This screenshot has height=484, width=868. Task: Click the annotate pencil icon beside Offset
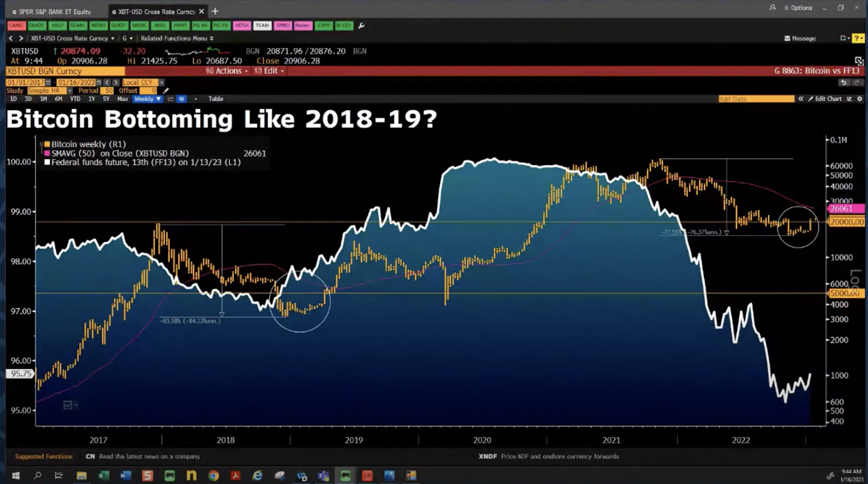tap(166, 91)
